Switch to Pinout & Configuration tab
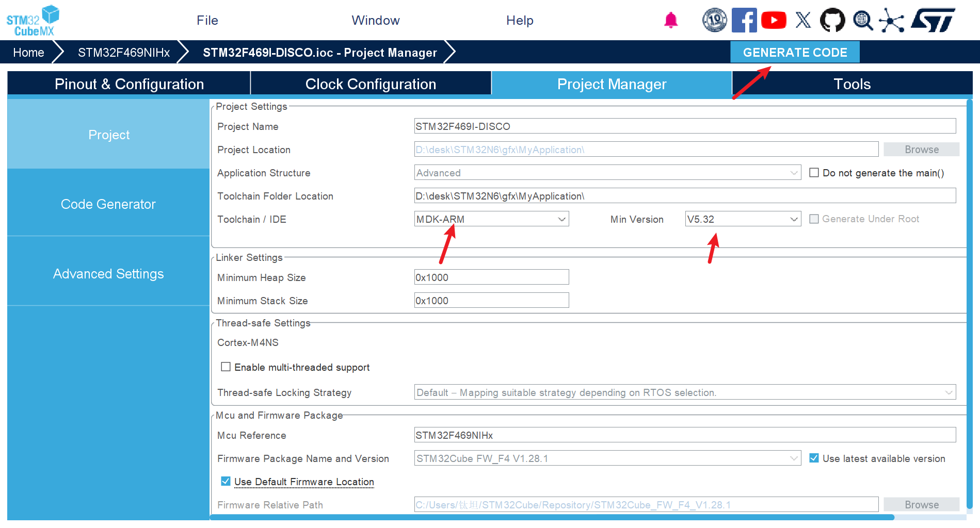Viewport: 980px width, 528px height. point(129,84)
